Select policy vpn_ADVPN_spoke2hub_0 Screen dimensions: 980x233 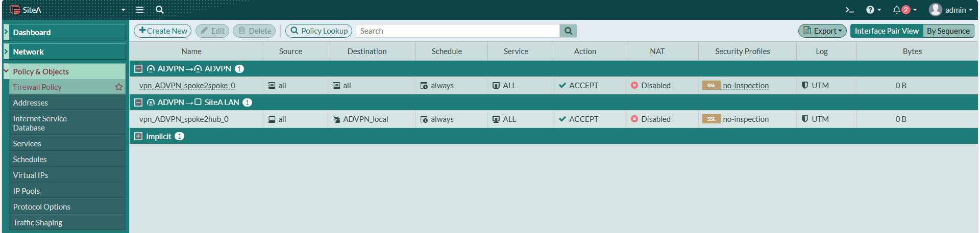coord(184,119)
